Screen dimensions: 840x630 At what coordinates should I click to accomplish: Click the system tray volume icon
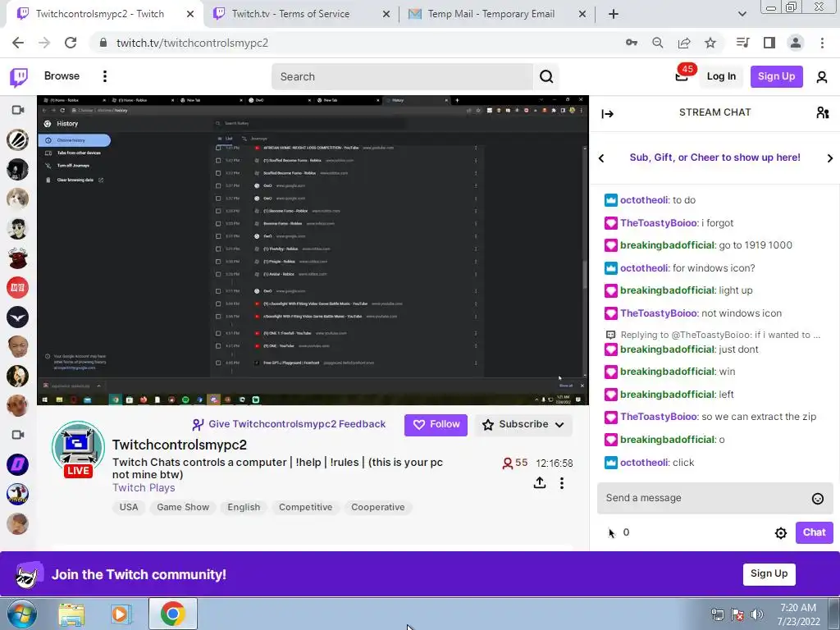[756, 614]
